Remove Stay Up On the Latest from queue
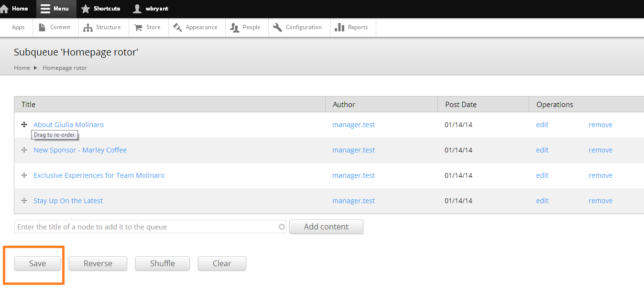The width and height of the screenshot is (644, 304). tap(600, 201)
